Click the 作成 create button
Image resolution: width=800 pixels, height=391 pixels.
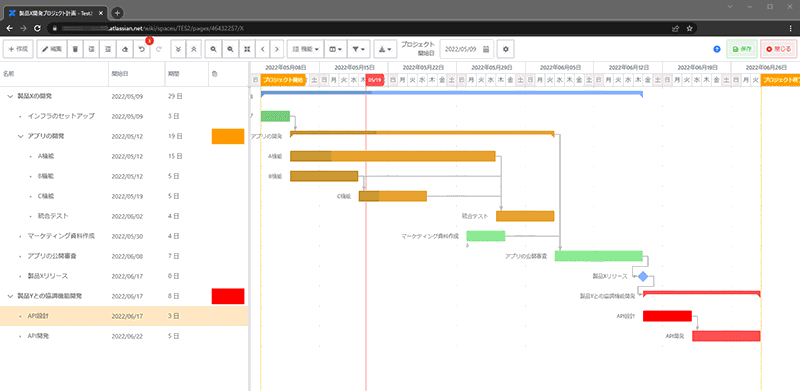tap(18, 50)
